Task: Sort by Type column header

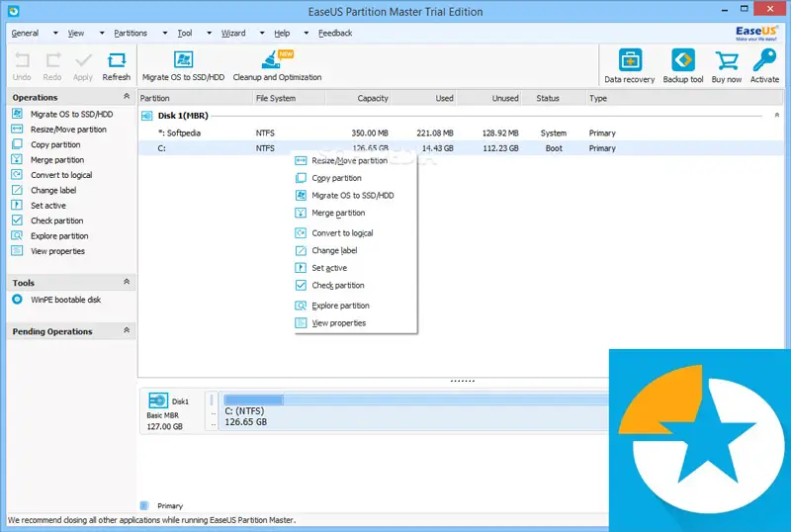Action: tap(685, 98)
